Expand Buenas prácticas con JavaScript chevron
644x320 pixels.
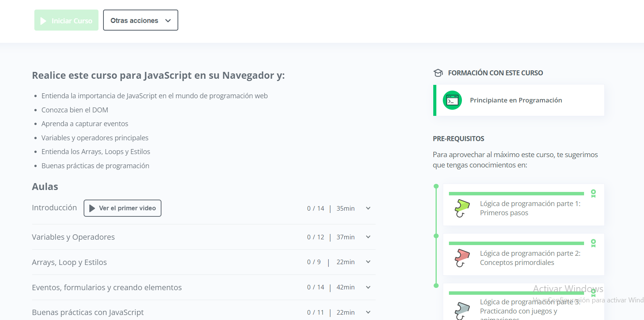[368, 312]
